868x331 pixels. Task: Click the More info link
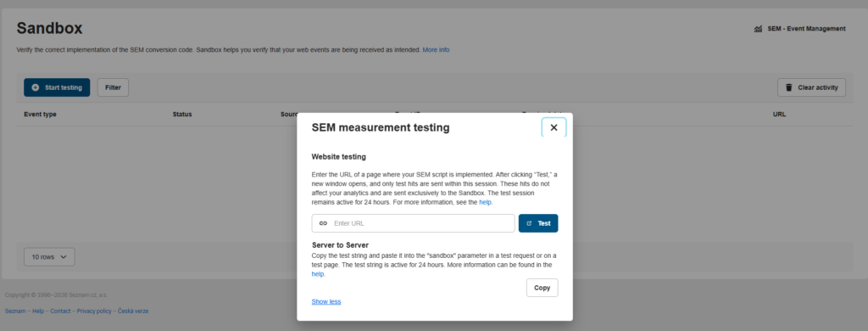pyautogui.click(x=437, y=50)
